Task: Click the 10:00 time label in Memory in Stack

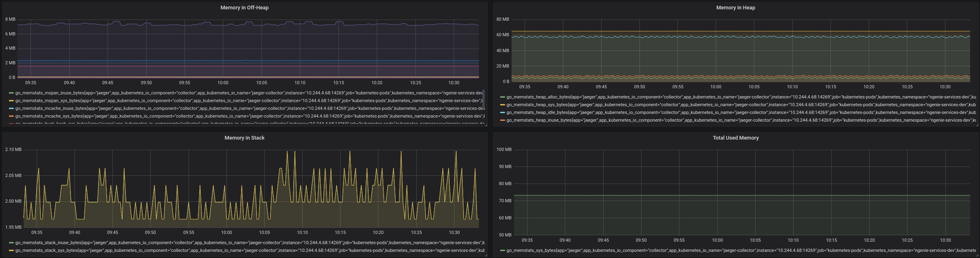Action: 226,233
